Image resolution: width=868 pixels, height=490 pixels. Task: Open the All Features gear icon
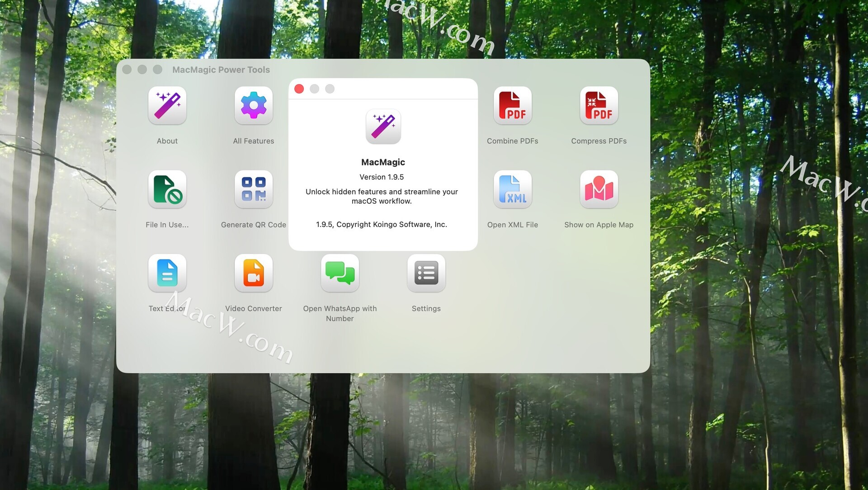coord(253,105)
